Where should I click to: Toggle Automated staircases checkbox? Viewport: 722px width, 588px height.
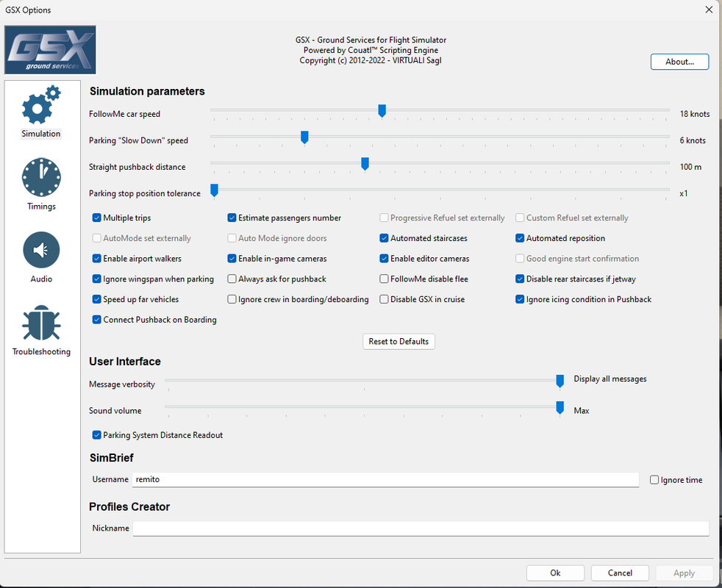[x=384, y=238]
